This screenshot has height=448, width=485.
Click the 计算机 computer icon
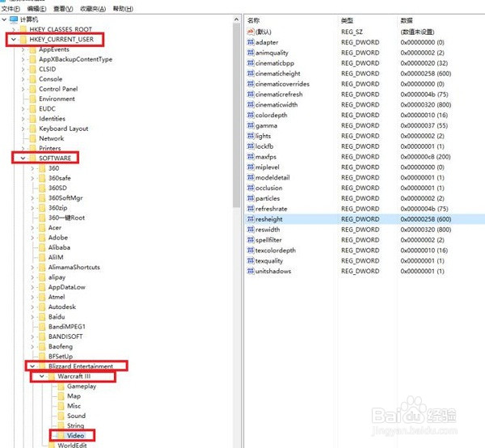(14, 19)
